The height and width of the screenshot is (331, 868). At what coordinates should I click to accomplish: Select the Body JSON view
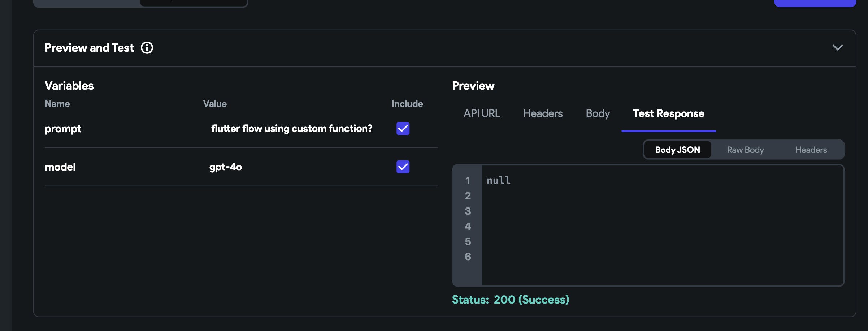677,150
